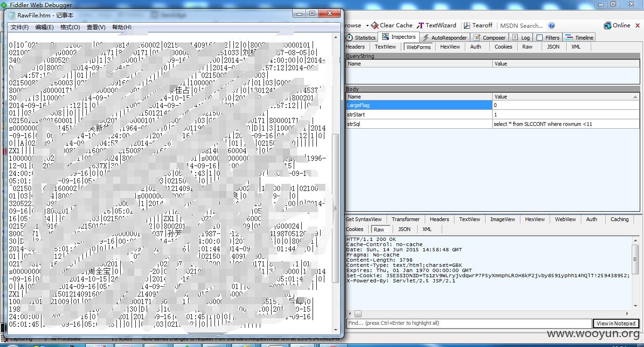644x347 pixels.
Task: Open the response Transformer tab
Action: point(405,219)
